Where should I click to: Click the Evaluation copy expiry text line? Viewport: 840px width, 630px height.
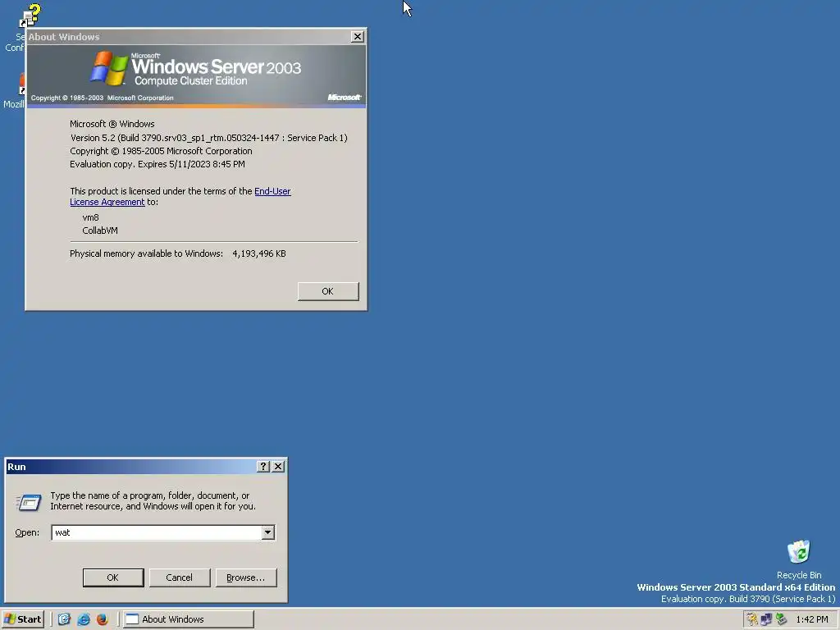(x=157, y=164)
